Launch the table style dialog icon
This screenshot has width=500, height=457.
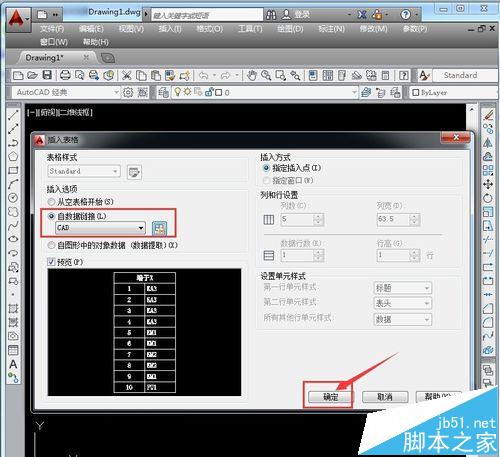click(134, 172)
